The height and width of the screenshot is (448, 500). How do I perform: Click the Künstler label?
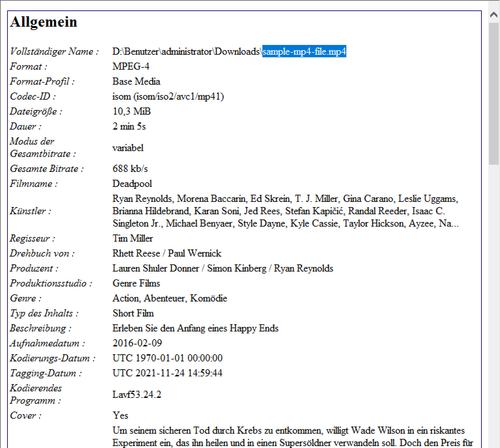click(31, 211)
